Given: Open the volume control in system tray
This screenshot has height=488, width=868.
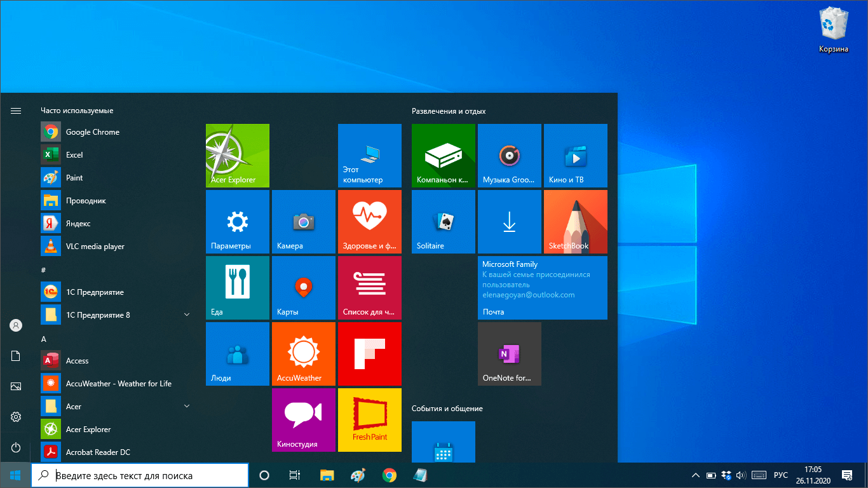Looking at the screenshot, I should (x=740, y=475).
